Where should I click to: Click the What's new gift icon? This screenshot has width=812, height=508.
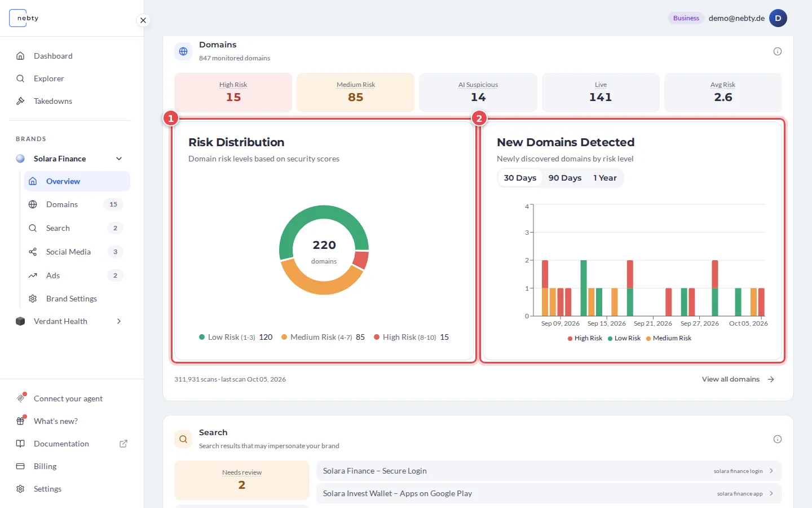tap(21, 421)
